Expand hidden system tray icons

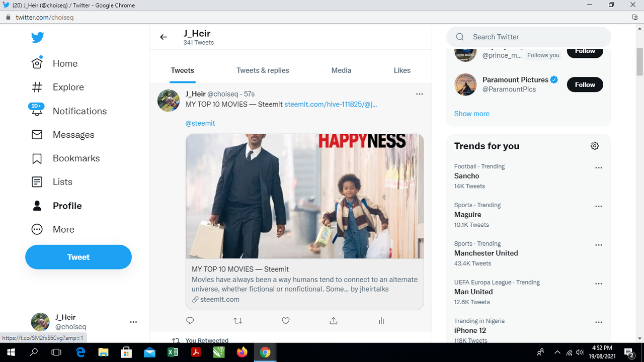coord(557,352)
